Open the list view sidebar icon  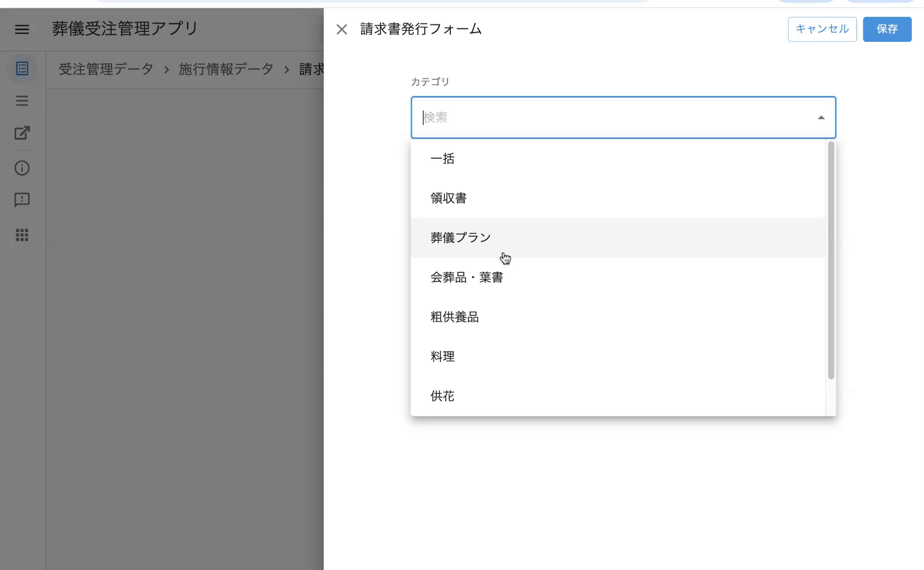(x=22, y=101)
